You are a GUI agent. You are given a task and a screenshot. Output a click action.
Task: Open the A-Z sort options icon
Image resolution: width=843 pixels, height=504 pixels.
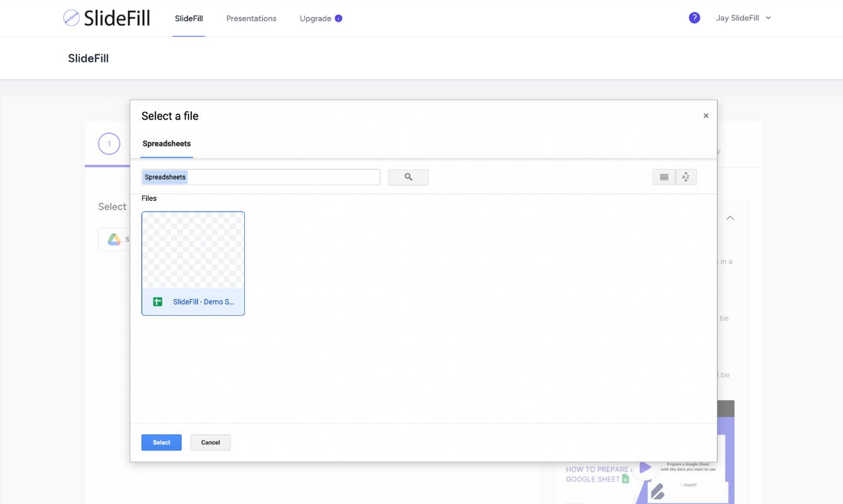(686, 177)
